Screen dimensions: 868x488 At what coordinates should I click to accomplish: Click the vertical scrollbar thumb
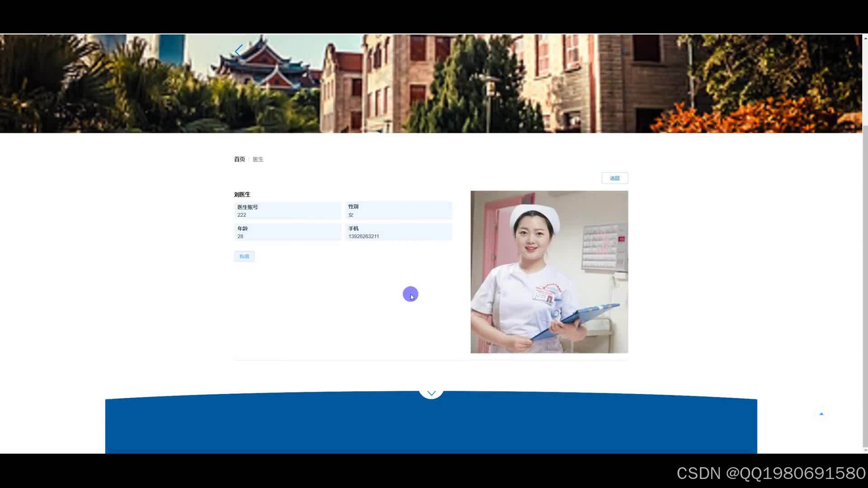[865, 285]
